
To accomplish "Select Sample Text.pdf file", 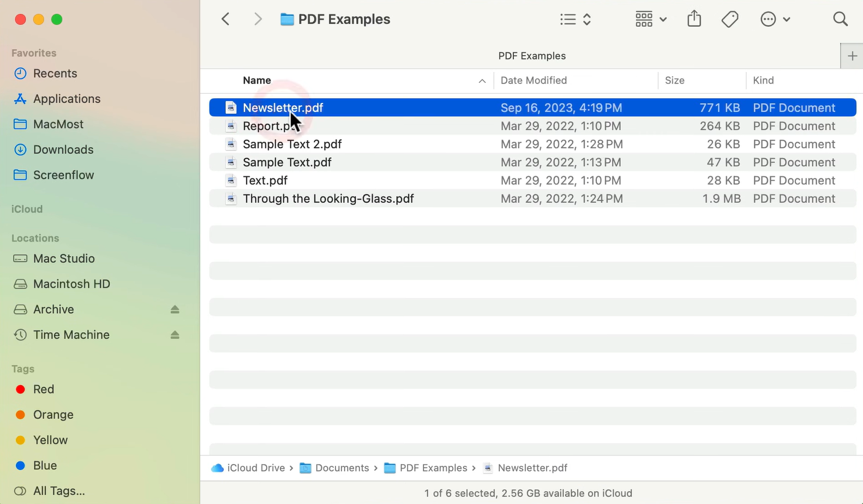I will (x=532, y=162).
